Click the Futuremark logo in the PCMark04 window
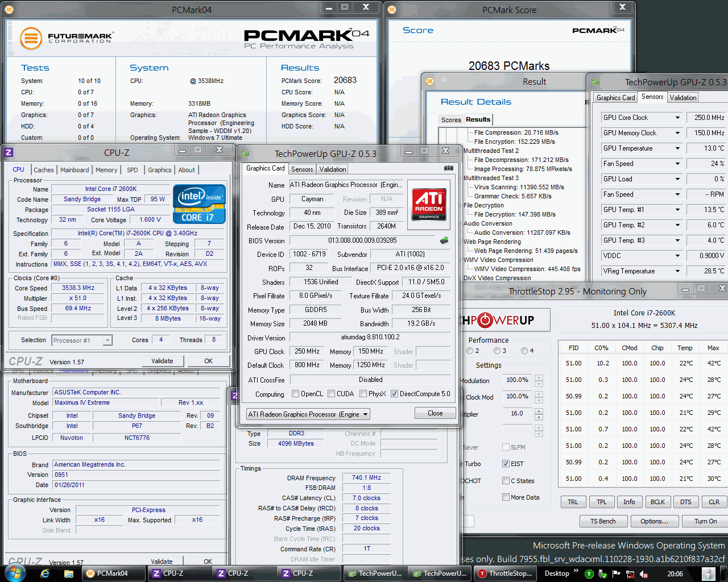This screenshot has height=582, width=728. pos(67,38)
